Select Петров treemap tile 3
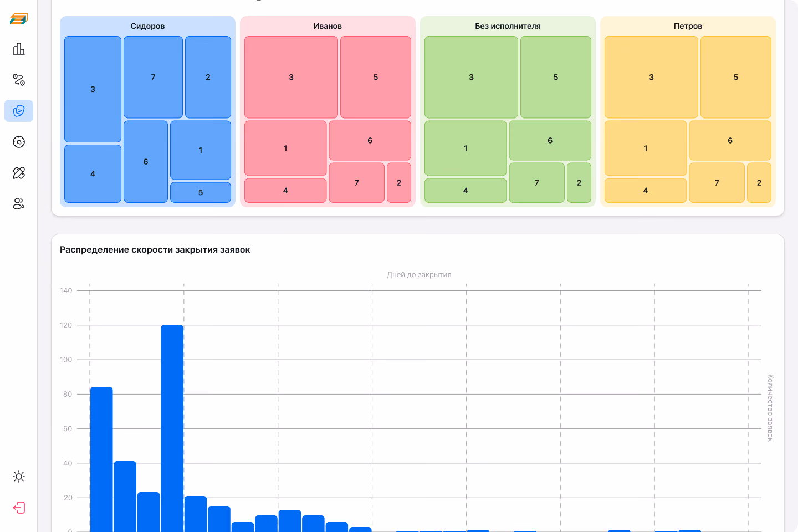Screen dimensions: 798x532 click(651, 77)
